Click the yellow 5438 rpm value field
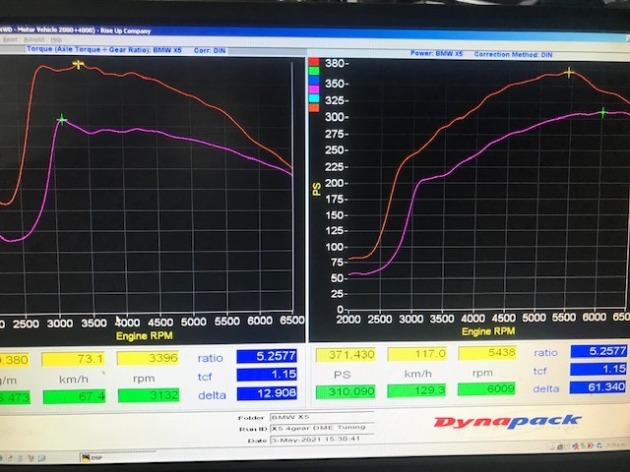This screenshot has width=630, height=472. pyautogui.click(x=487, y=353)
